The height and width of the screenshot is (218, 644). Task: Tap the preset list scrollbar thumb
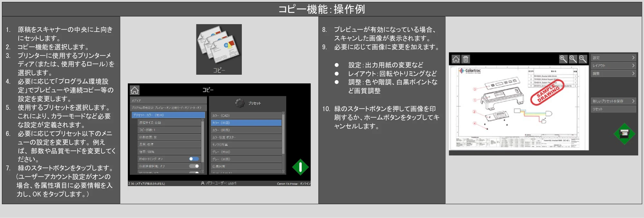pos(283,134)
